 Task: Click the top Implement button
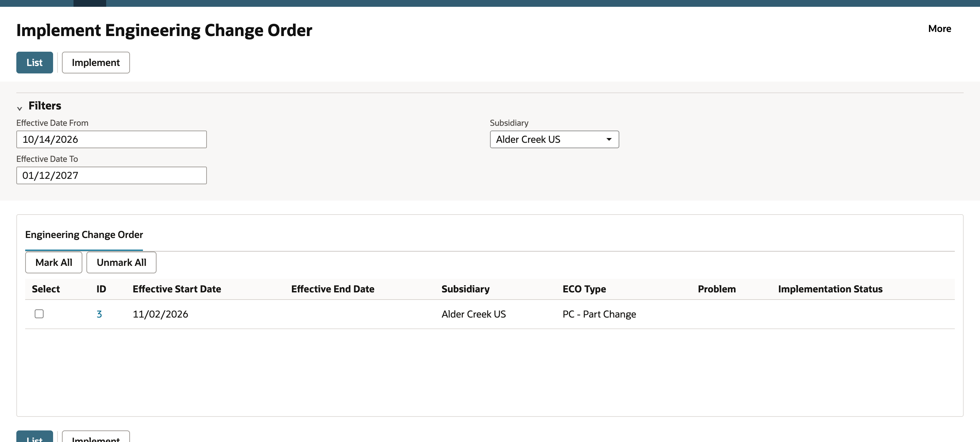(x=96, y=63)
